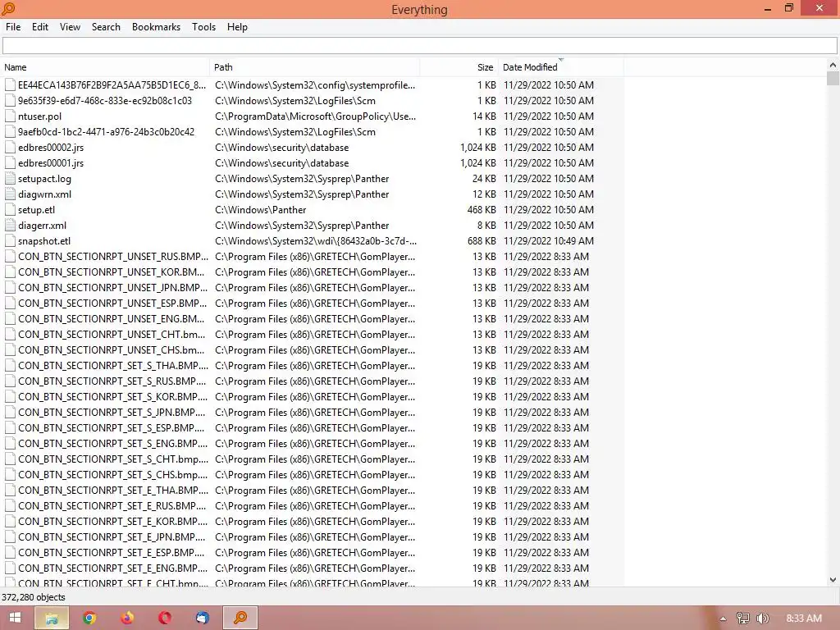Image resolution: width=840 pixels, height=630 pixels.
Task: Open the Edit menu
Action: click(x=39, y=27)
